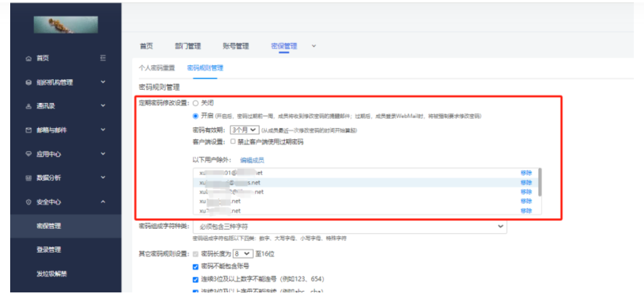Click the 数据分析 chart icon
The image size is (644, 302).
click(x=28, y=179)
